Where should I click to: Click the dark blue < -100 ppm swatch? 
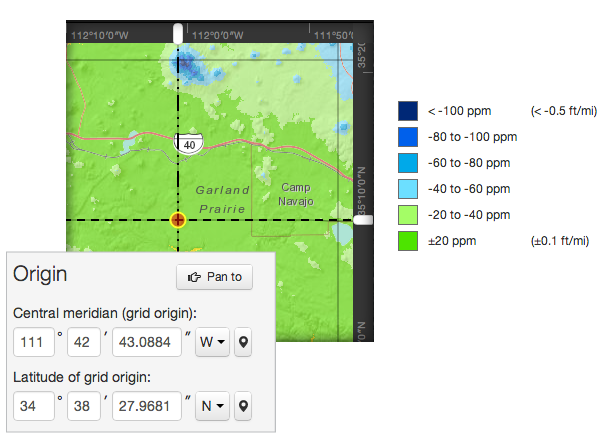coord(408,111)
